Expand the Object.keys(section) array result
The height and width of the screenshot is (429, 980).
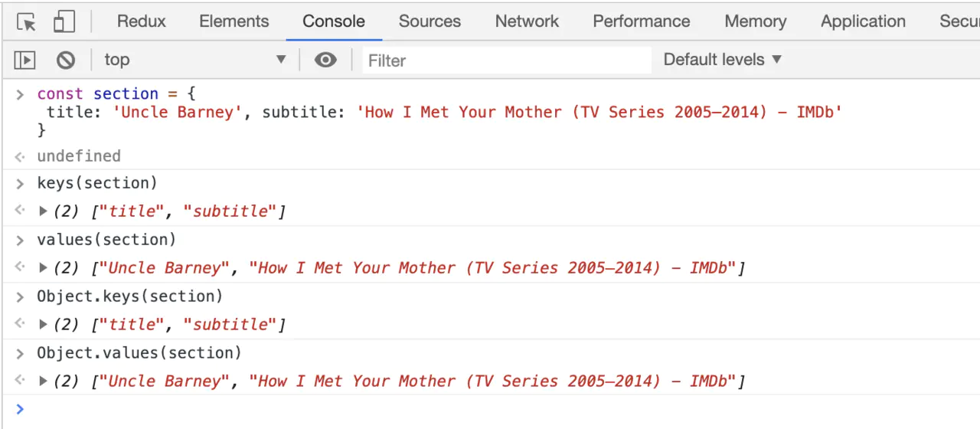(44, 325)
